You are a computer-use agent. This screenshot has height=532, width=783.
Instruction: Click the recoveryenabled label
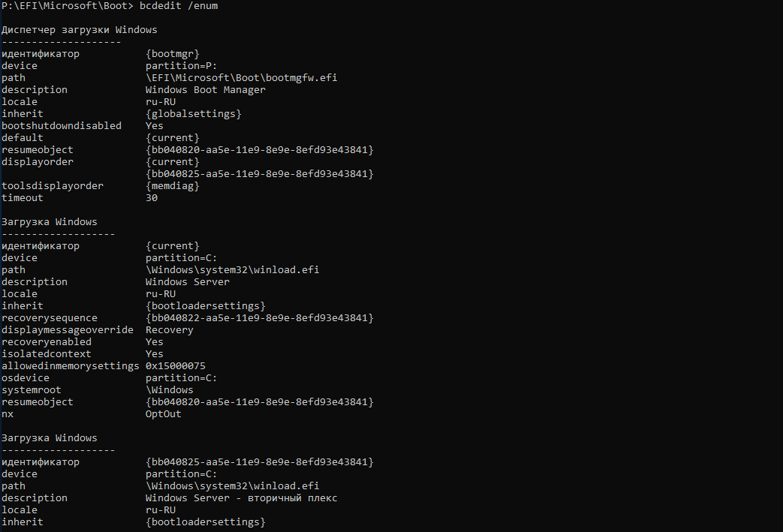point(47,342)
